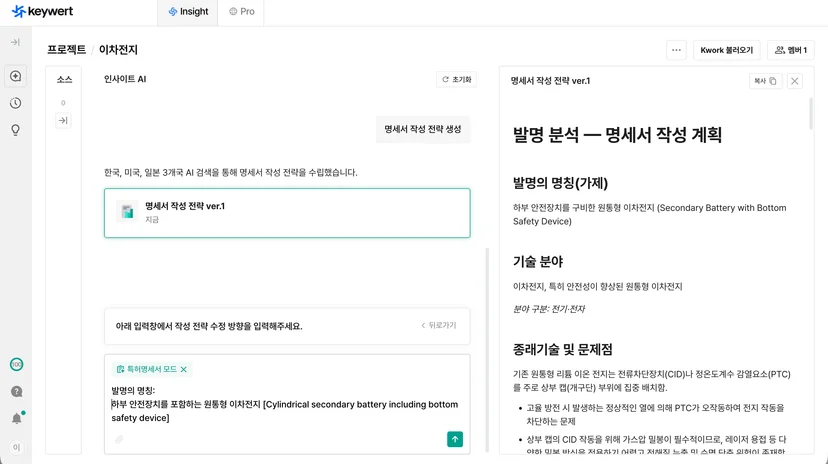
Task: Switch to the Insight tab
Action: tap(188, 12)
